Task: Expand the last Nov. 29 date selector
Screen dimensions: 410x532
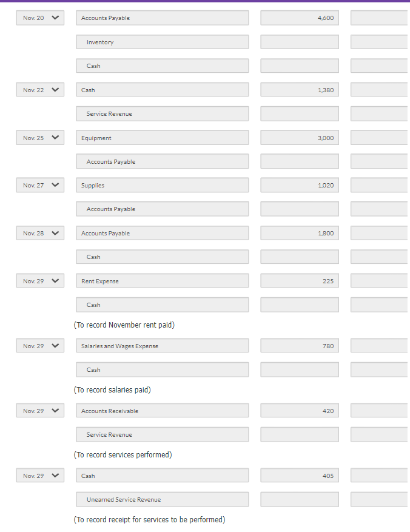Action: click(x=39, y=475)
